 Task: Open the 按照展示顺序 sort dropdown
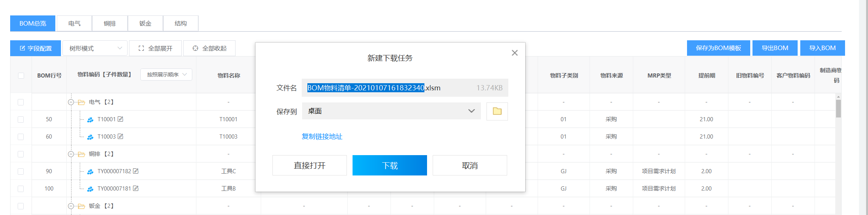coord(166,75)
